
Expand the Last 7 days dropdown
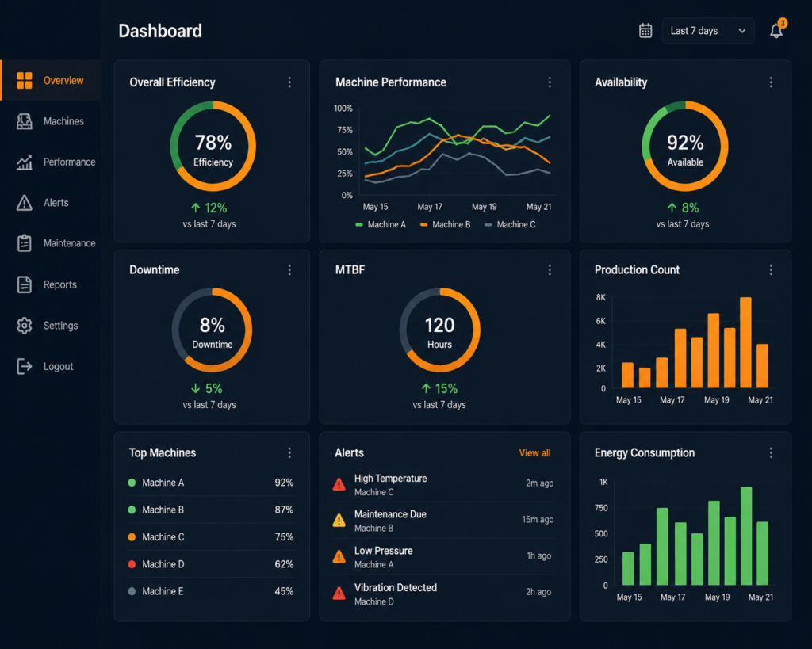[708, 31]
